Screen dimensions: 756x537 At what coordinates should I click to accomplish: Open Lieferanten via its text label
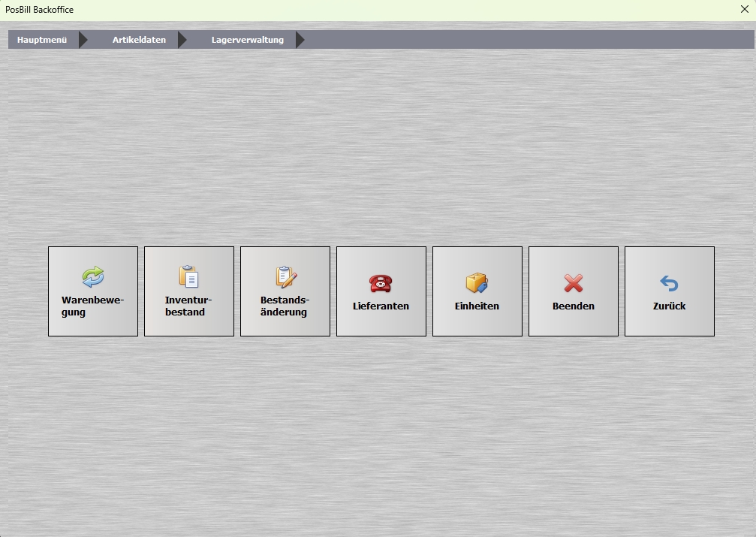coord(381,306)
